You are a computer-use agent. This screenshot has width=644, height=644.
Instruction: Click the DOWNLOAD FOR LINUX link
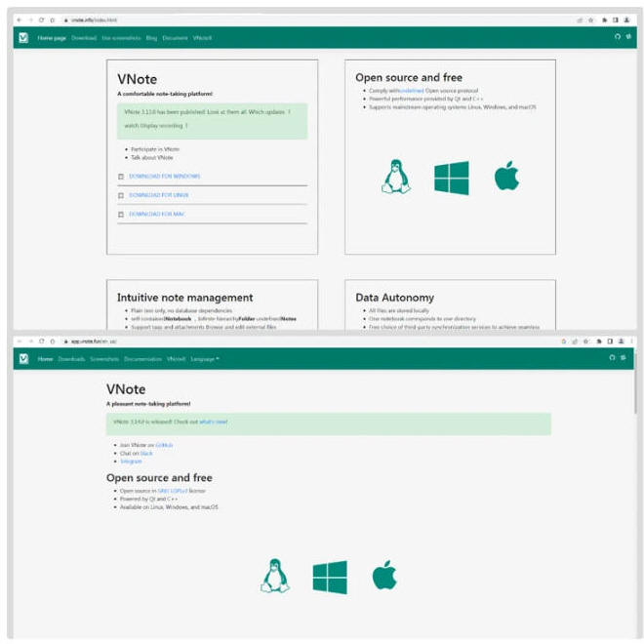click(x=158, y=195)
